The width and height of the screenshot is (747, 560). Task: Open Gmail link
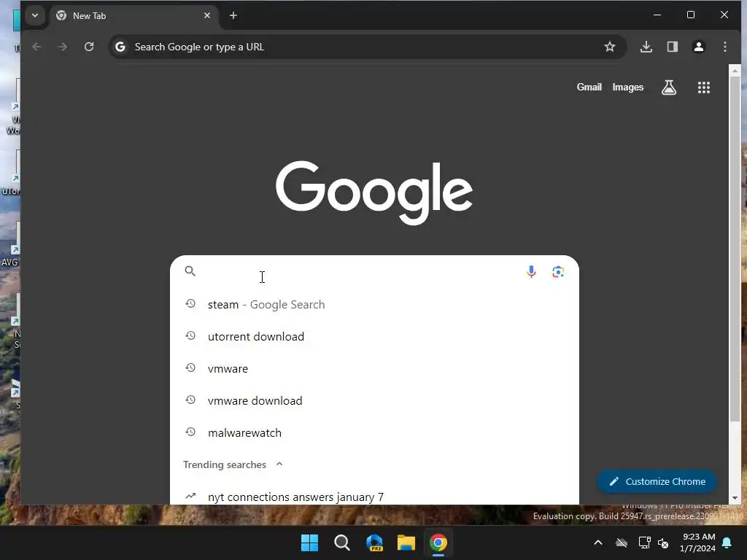click(x=589, y=87)
